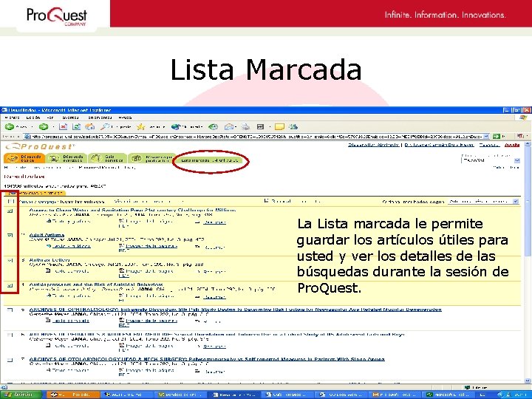Go to the Home page icon
This screenshot has height=399, width=532.
[90, 127]
